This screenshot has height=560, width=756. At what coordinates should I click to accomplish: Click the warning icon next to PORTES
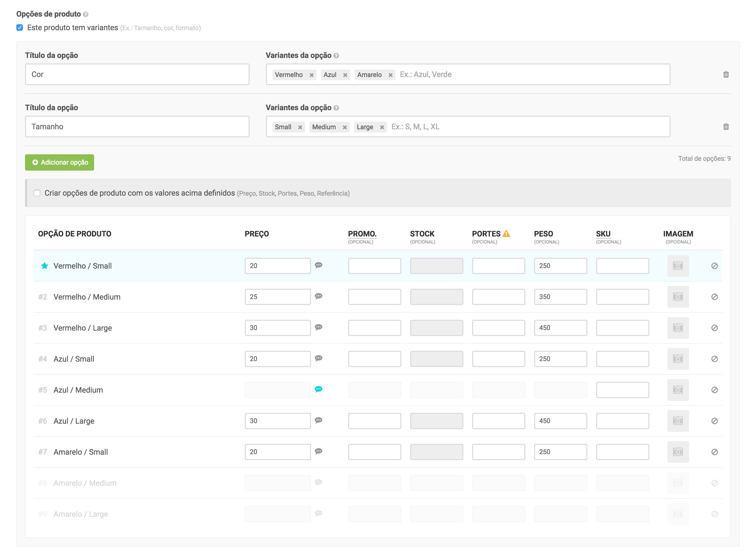click(x=506, y=233)
